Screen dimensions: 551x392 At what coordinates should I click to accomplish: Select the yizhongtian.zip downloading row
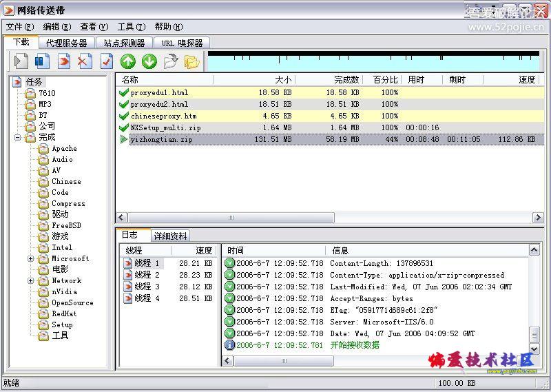pyautogui.click(x=331, y=140)
